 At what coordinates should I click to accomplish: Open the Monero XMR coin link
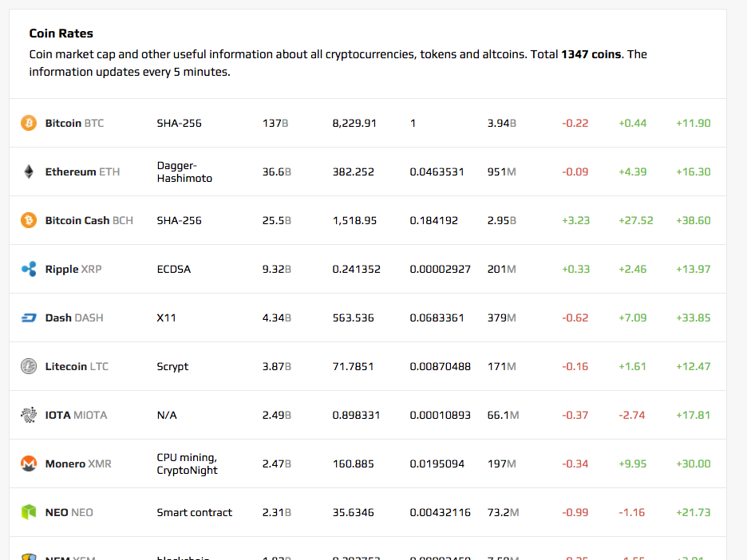click(x=78, y=463)
